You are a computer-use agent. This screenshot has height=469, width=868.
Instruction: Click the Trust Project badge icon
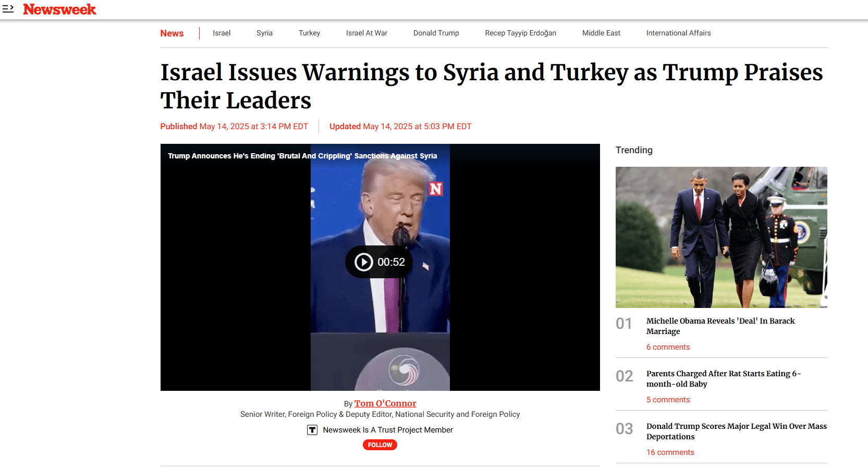pos(312,430)
